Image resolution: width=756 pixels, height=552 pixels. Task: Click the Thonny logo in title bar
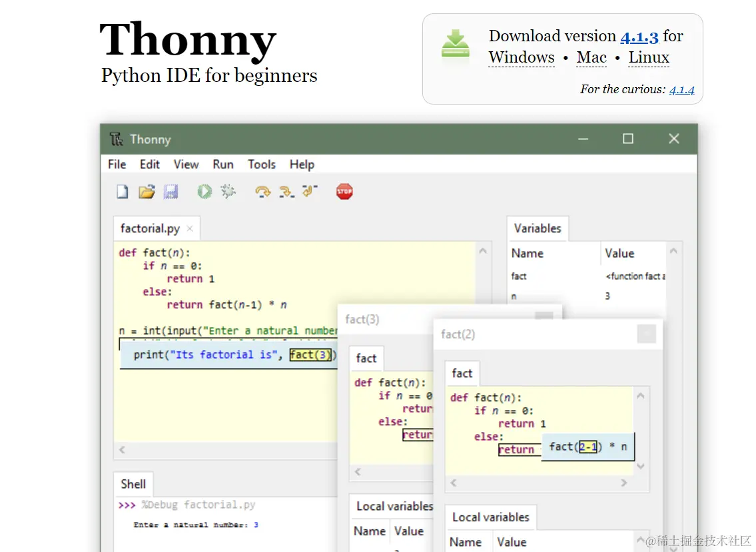pyautogui.click(x=116, y=139)
